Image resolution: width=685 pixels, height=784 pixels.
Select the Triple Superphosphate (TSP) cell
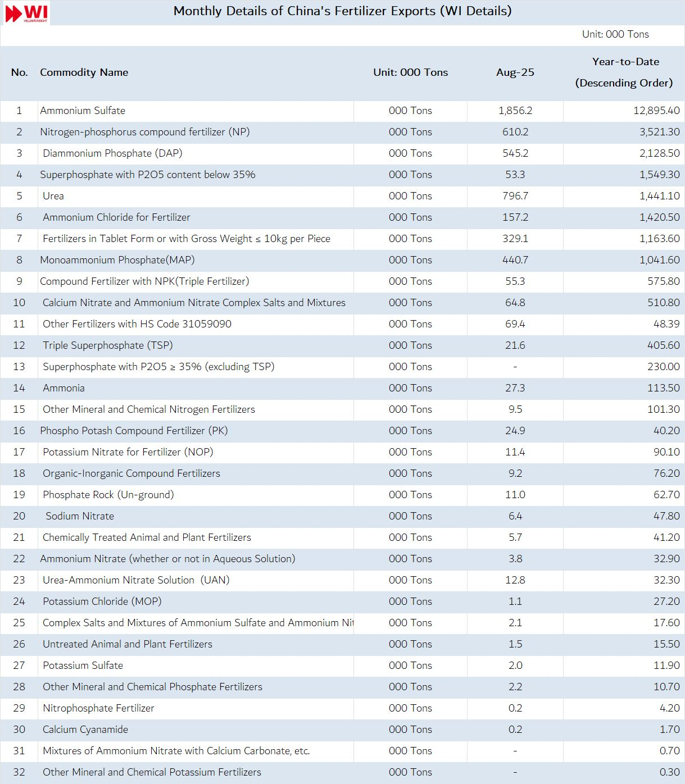[107, 345]
